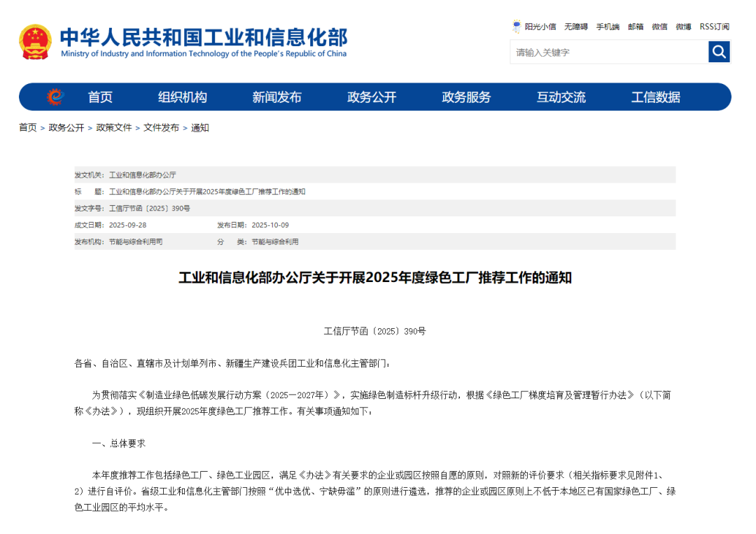756x534 pixels.
Task: Click the red gear icon in navigation bar
Action: [x=55, y=97]
